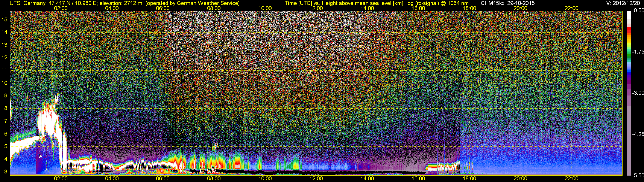
Task: Click the 16:00 label on the bottom time axis
Action: (x=418, y=179)
